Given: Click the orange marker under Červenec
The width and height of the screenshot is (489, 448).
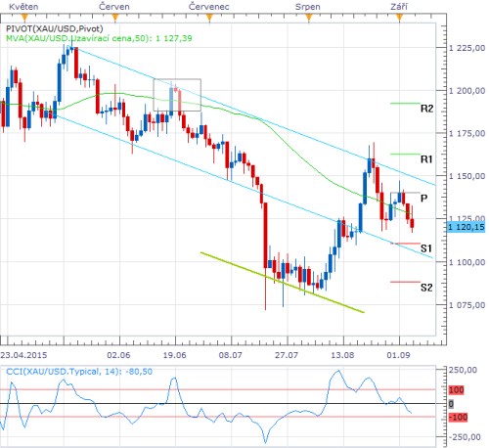Looking at the screenshot, I should coord(209,19).
